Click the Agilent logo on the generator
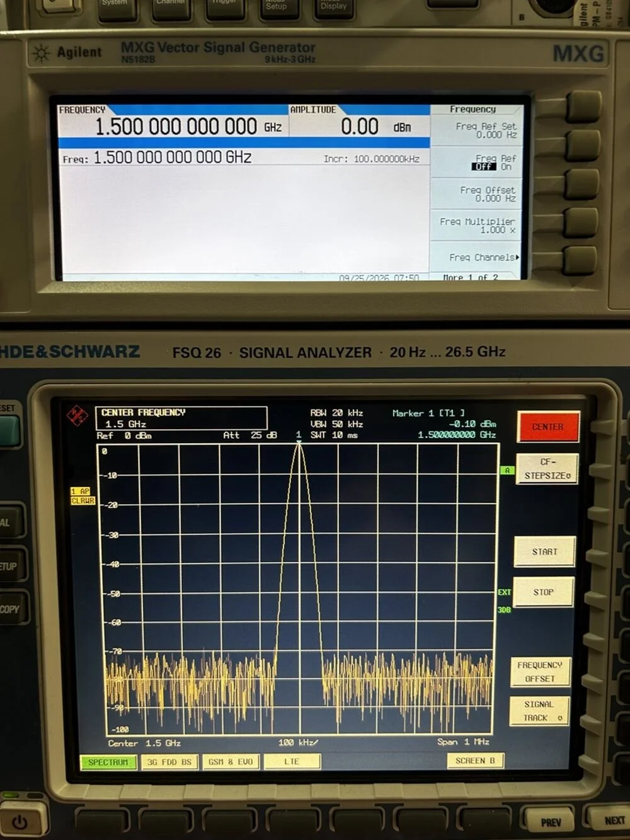Screen dimensions: 630x840 coord(67,52)
